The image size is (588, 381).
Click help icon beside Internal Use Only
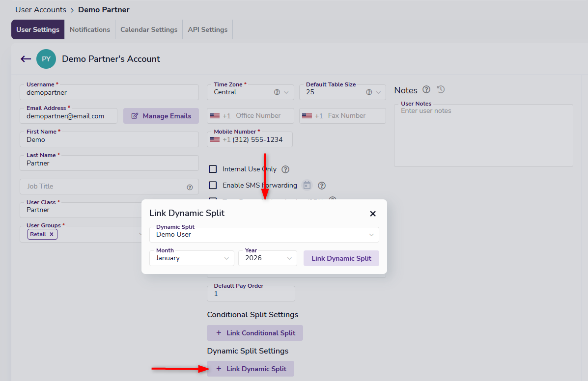(285, 169)
